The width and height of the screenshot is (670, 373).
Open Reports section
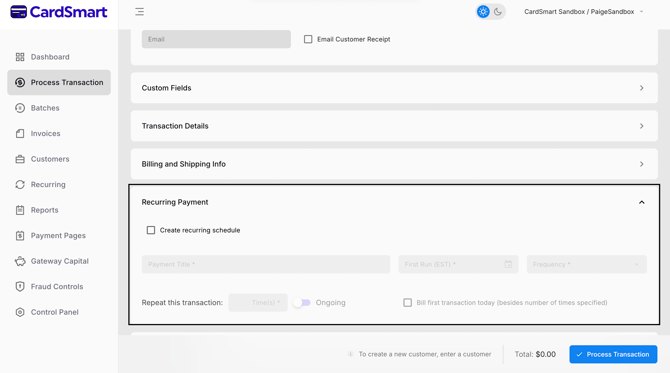click(44, 210)
